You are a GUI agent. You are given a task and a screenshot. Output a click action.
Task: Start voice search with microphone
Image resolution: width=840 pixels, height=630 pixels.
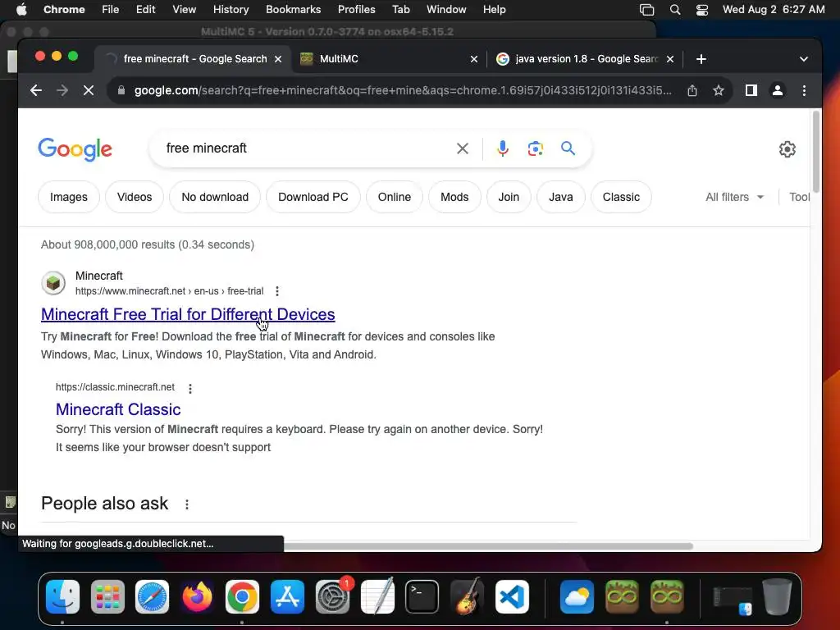pyautogui.click(x=503, y=148)
